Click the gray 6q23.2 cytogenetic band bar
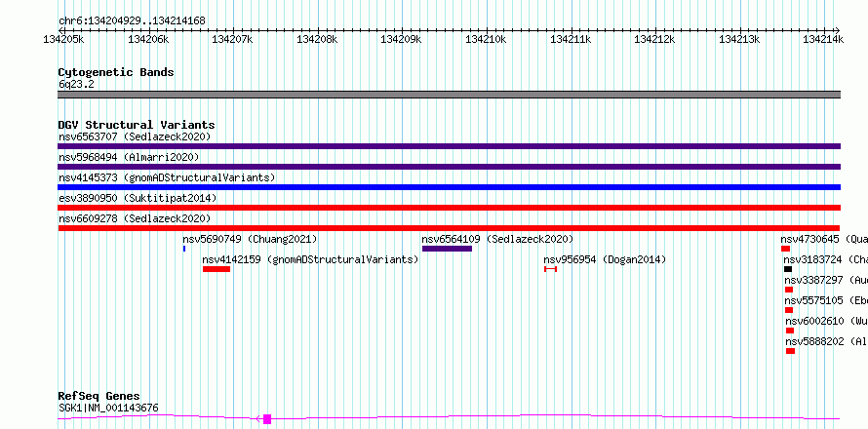Viewport: 868px width, 429px height. pyautogui.click(x=449, y=95)
